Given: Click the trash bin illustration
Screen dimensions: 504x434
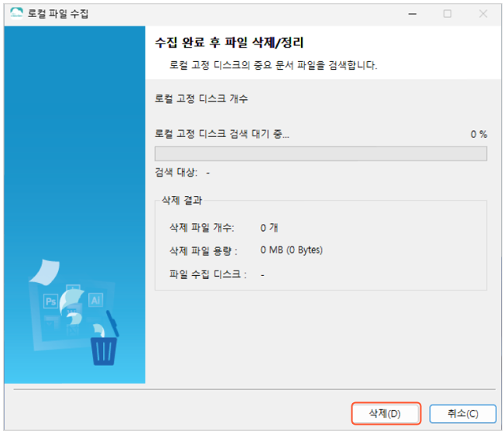Looking at the screenshot, I should tap(105, 338).
